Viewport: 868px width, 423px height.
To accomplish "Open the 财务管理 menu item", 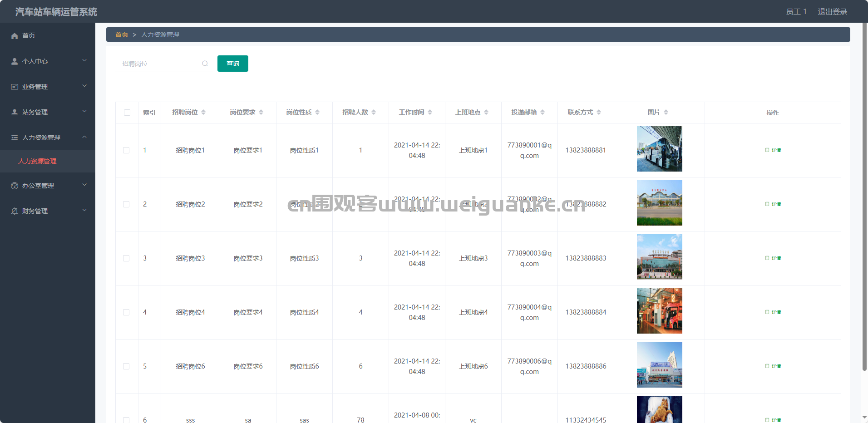I will point(48,211).
